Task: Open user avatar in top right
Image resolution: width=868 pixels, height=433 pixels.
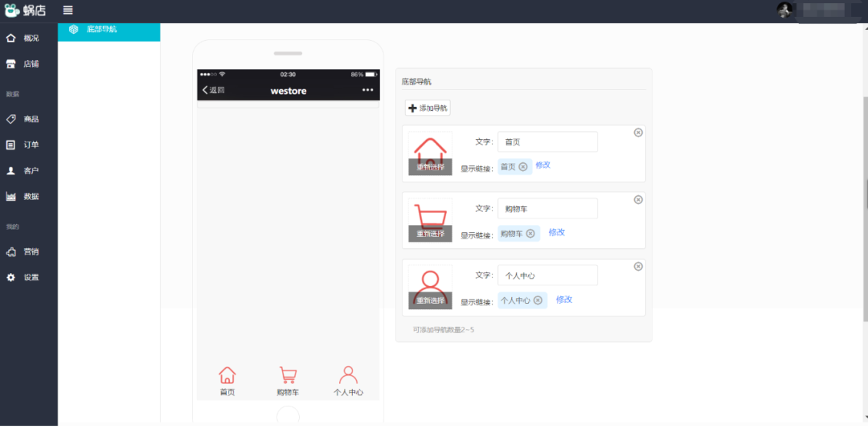Action: (784, 10)
